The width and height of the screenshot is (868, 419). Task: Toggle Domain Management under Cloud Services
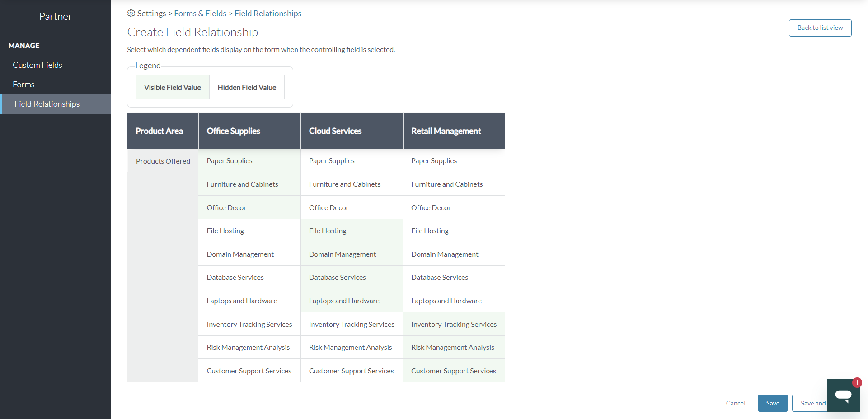coord(351,254)
